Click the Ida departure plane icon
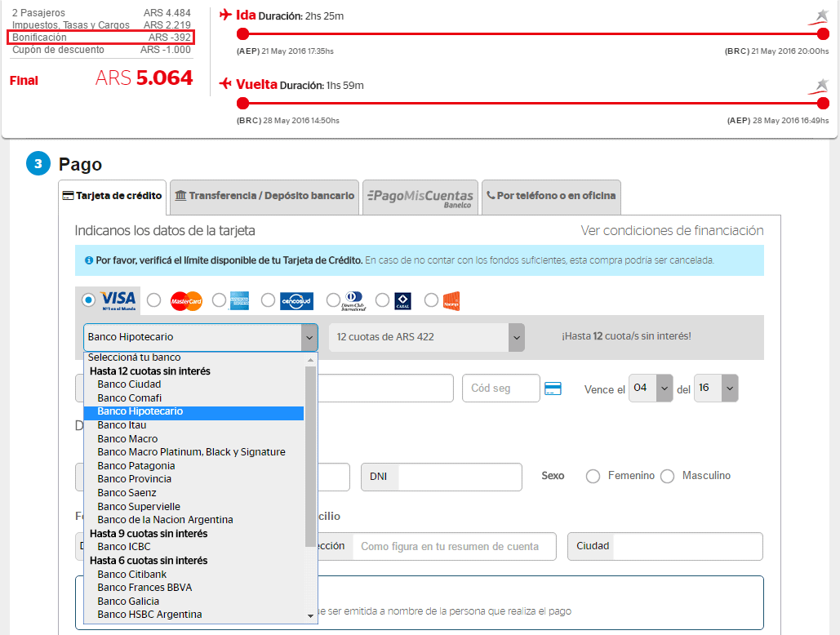The width and height of the screenshot is (840, 635). tap(225, 15)
